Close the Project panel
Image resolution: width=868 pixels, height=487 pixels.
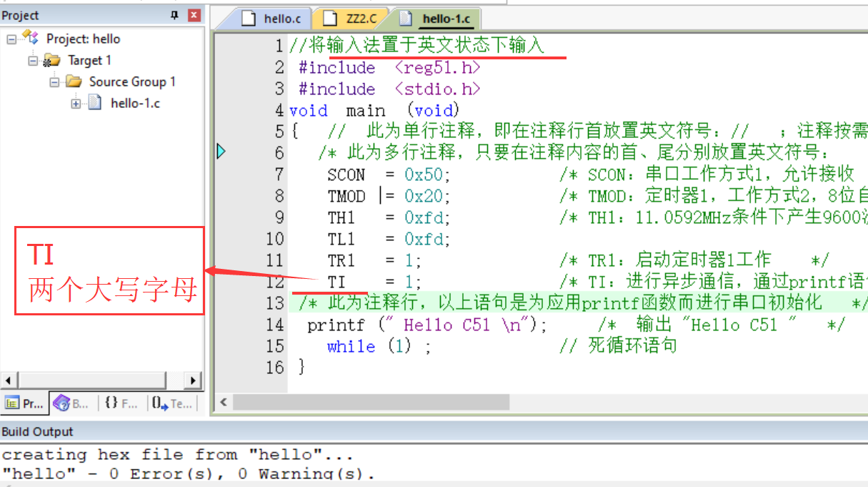click(194, 16)
